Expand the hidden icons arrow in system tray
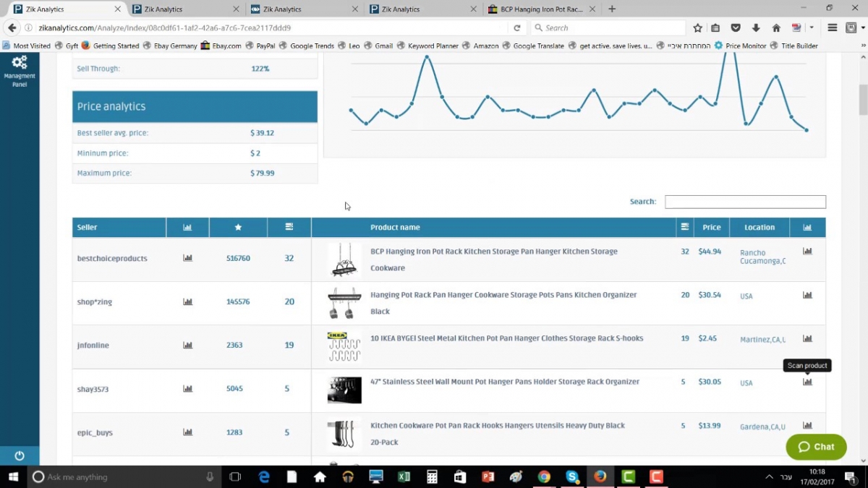Screen dimensions: 868x488 point(769,476)
